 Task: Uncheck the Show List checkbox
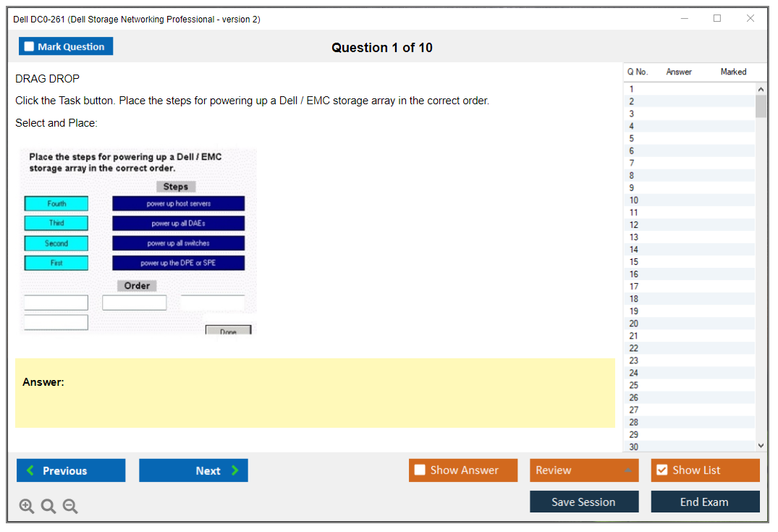point(661,470)
